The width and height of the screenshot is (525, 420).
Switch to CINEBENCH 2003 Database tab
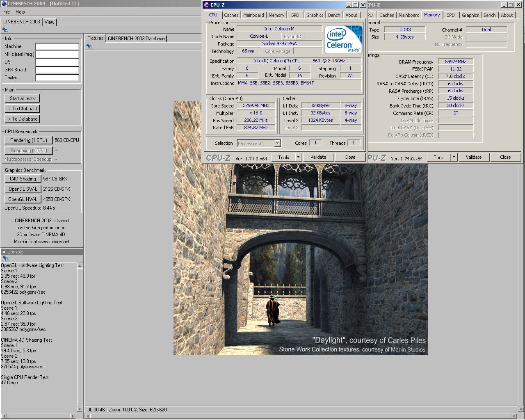pyautogui.click(x=136, y=39)
